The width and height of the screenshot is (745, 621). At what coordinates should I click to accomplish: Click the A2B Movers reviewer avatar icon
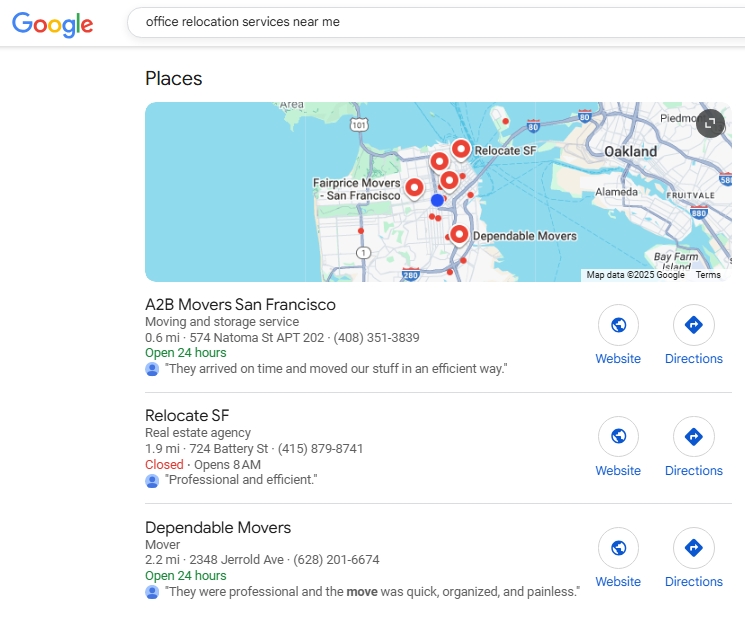152,369
